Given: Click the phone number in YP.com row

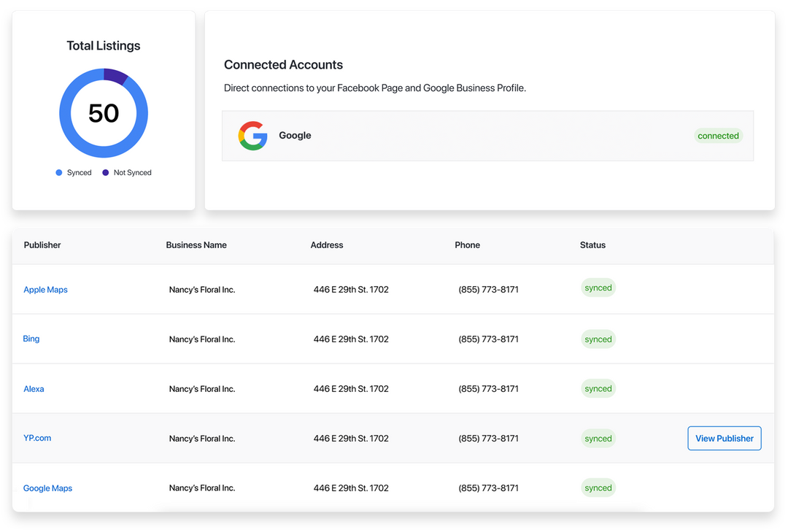Looking at the screenshot, I should 488,439.
